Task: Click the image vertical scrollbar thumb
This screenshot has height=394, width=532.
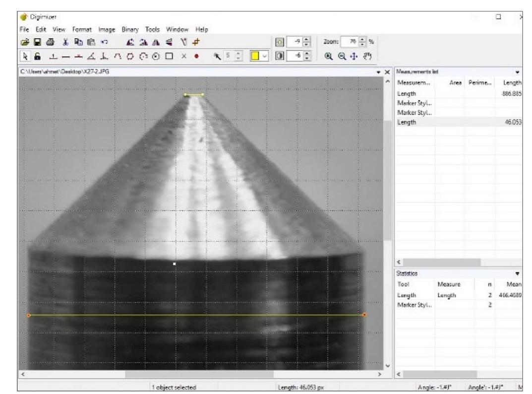Action: (388, 180)
